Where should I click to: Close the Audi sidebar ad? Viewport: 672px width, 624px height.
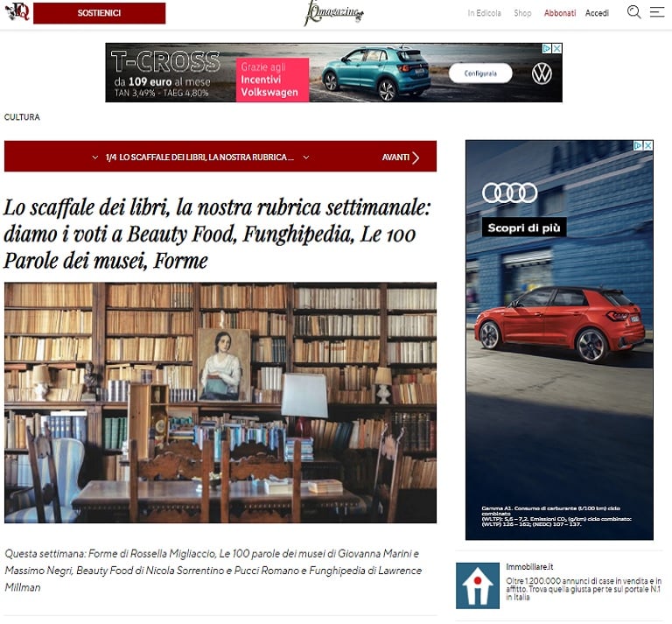point(648,145)
